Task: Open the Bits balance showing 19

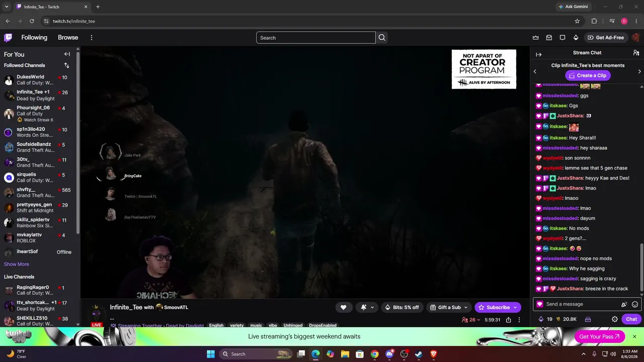Action: pyautogui.click(x=545, y=319)
